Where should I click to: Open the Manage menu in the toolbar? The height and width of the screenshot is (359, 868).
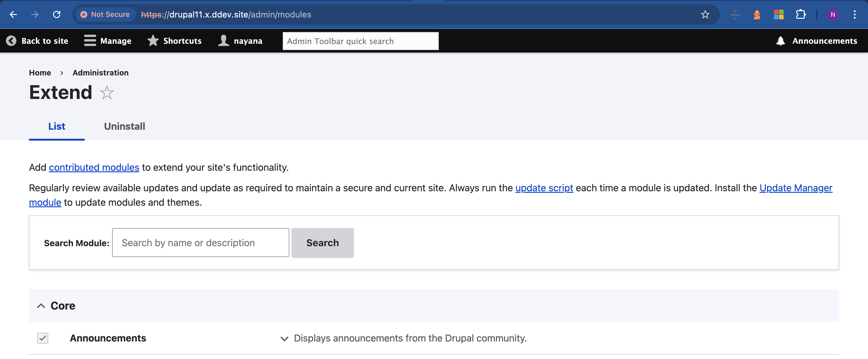click(x=108, y=41)
